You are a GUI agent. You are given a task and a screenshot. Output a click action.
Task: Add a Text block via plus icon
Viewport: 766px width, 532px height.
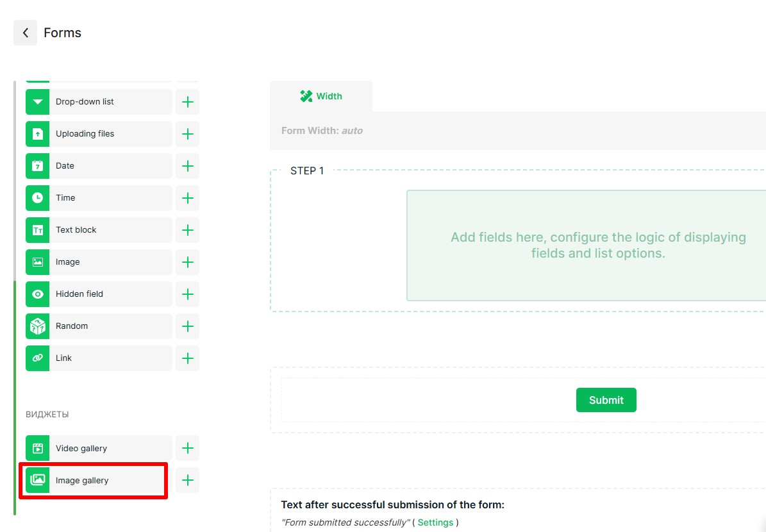coord(187,230)
